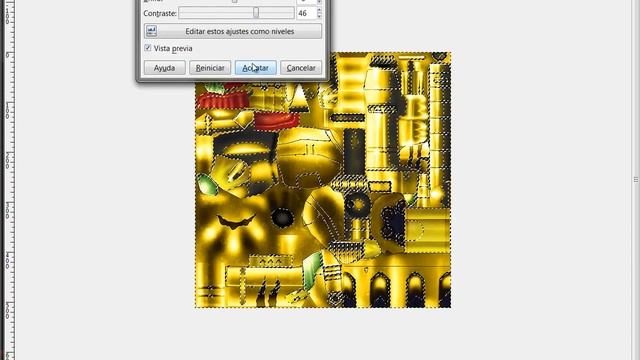Click the Reiniciar button
The height and width of the screenshot is (360, 640).
click(x=210, y=68)
